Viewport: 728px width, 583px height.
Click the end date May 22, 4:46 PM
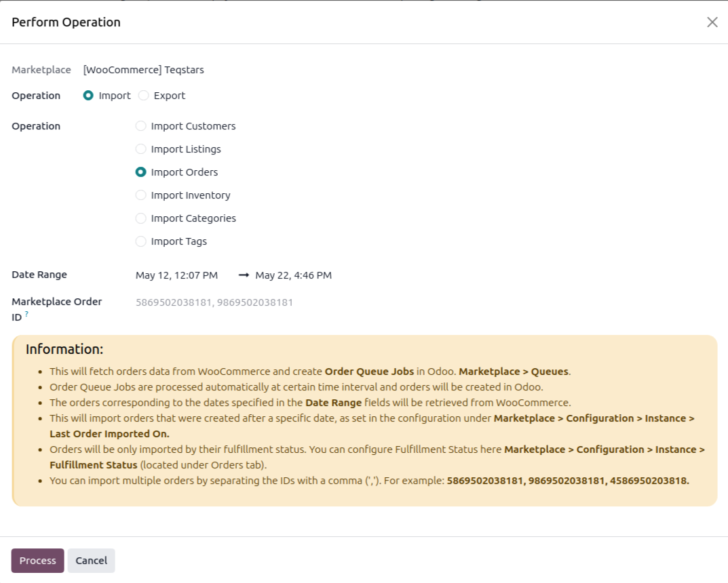click(293, 275)
